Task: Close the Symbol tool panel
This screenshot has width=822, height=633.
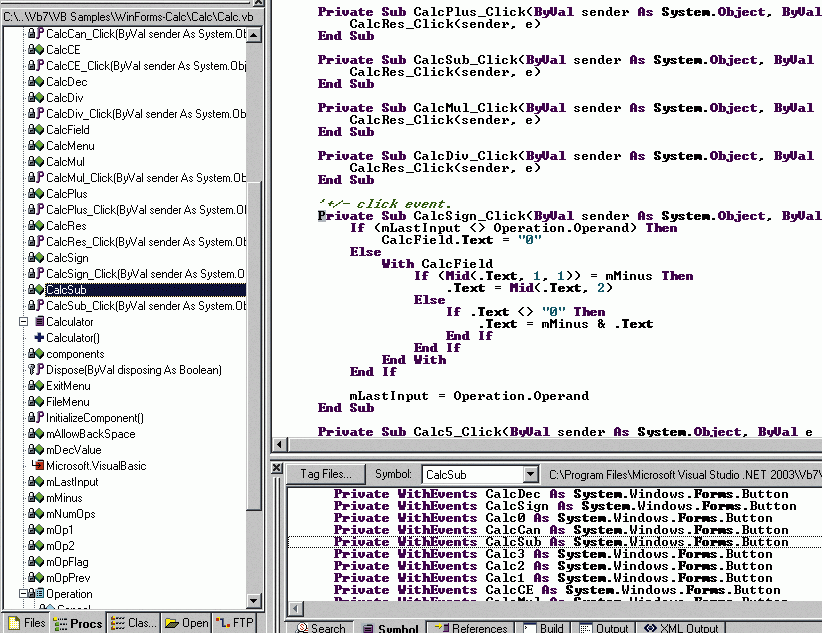Action: (277, 468)
